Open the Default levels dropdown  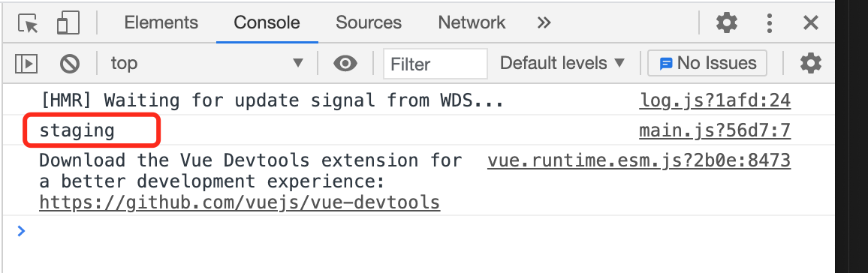(x=562, y=63)
